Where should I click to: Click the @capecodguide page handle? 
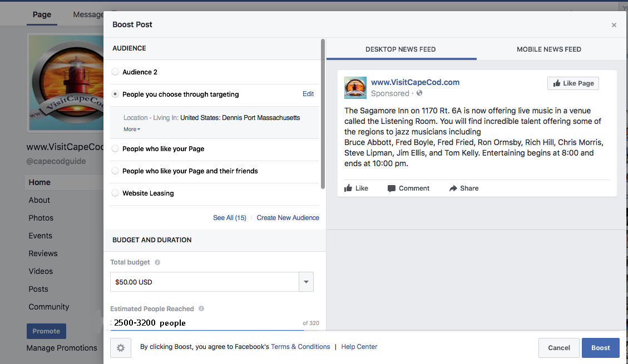click(x=56, y=161)
